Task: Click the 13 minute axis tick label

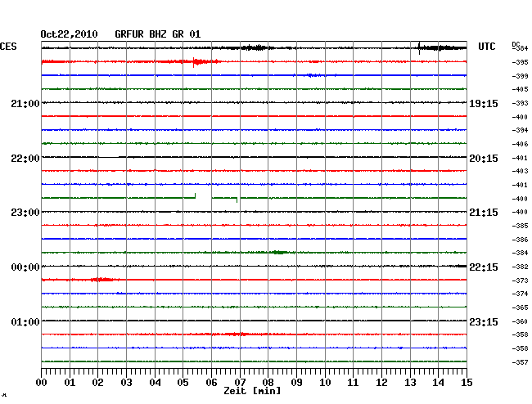Action: (x=410, y=383)
